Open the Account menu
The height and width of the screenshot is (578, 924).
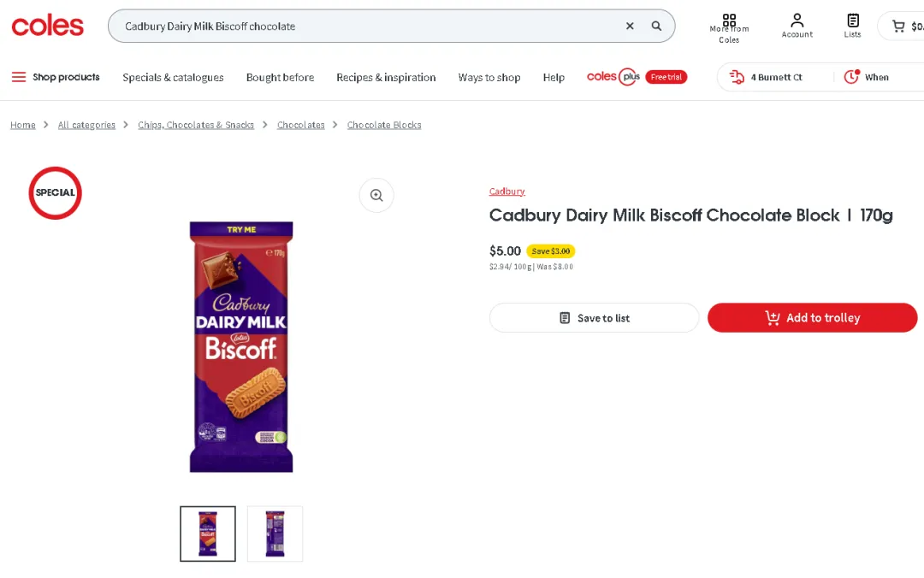point(797,26)
